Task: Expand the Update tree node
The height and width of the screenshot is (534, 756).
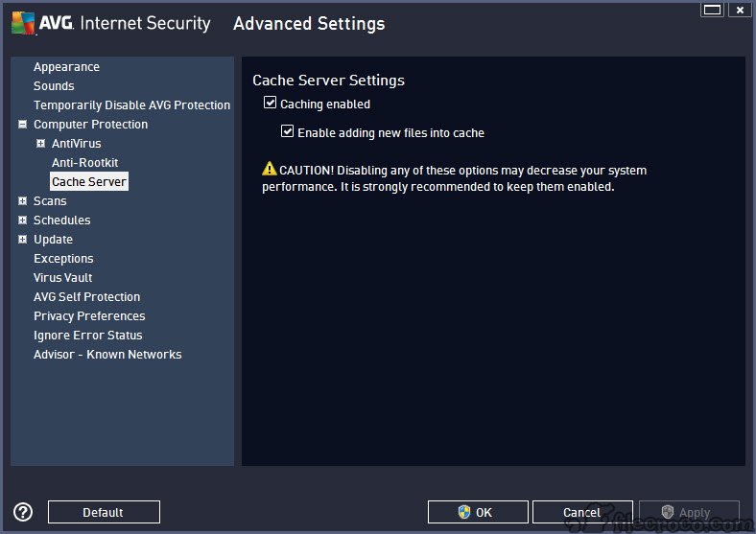Action: click(22, 240)
